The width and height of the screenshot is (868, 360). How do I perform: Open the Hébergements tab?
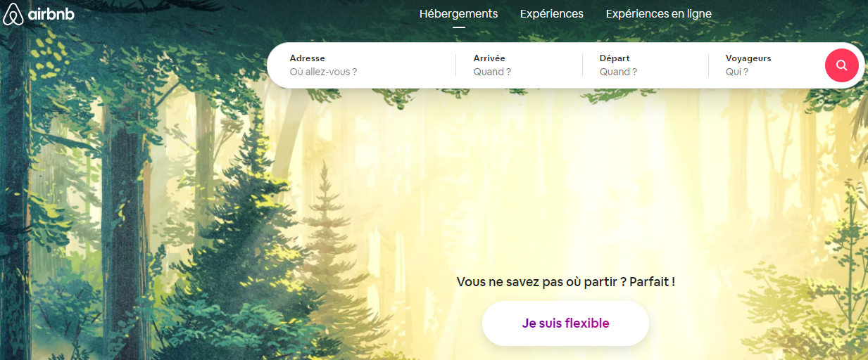point(458,14)
